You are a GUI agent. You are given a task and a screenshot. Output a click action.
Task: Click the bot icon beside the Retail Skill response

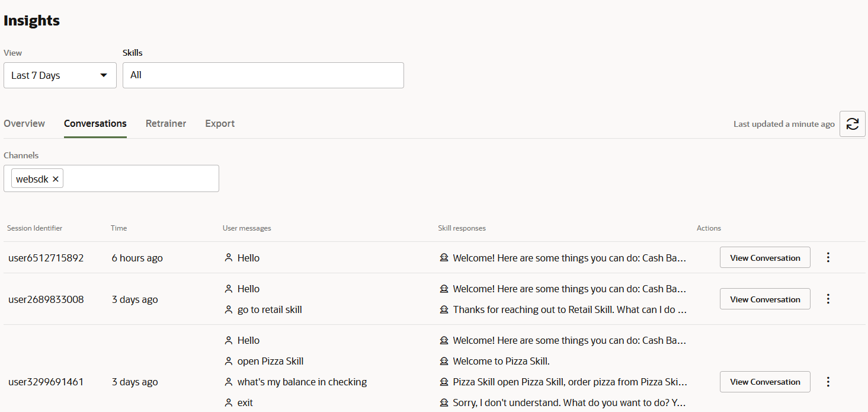coord(444,309)
